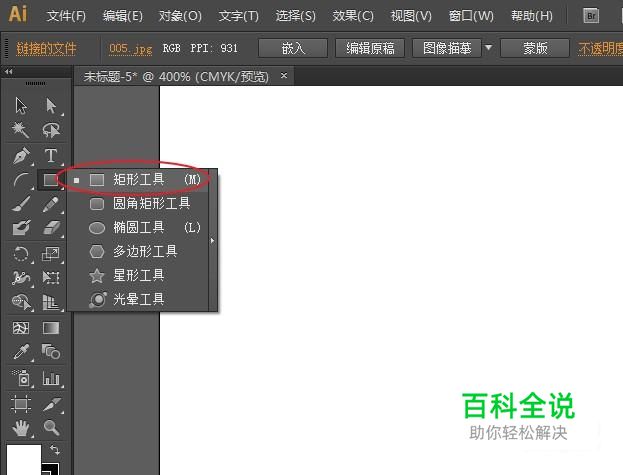Select the Selection tool (black arrow)
Image resolution: width=623 pixels, height=475 pixels.
click(21, 106)
